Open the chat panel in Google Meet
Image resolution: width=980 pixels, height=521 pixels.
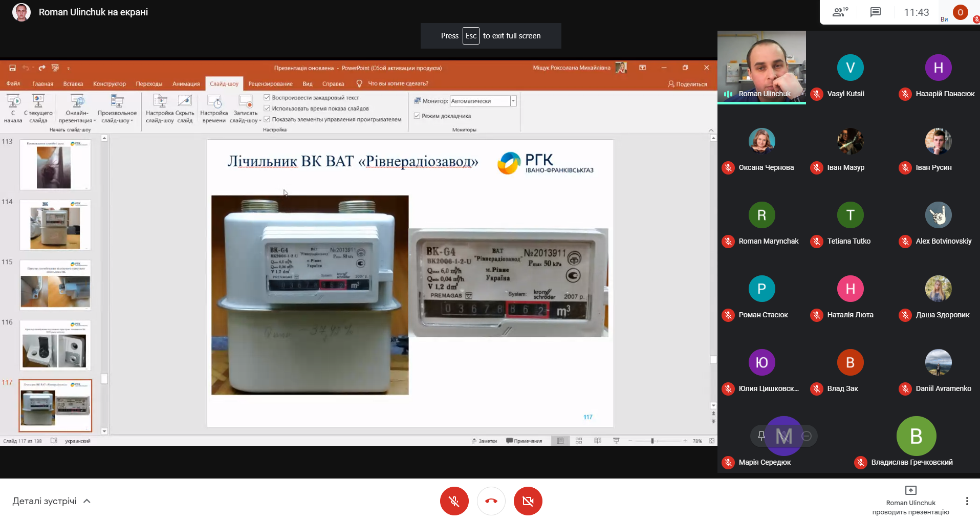coord(875,12)
